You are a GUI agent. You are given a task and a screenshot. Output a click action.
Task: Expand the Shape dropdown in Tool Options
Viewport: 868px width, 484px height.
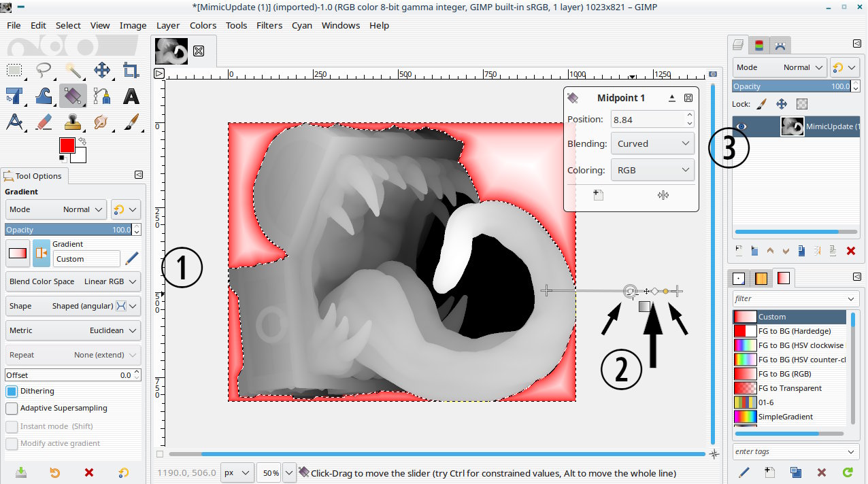click(x=73, y=306)
